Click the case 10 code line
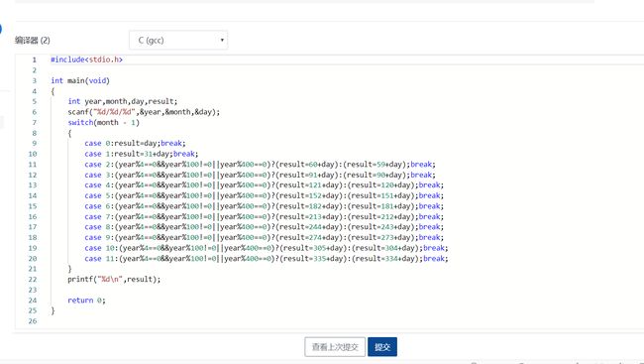 pos(267,248)
